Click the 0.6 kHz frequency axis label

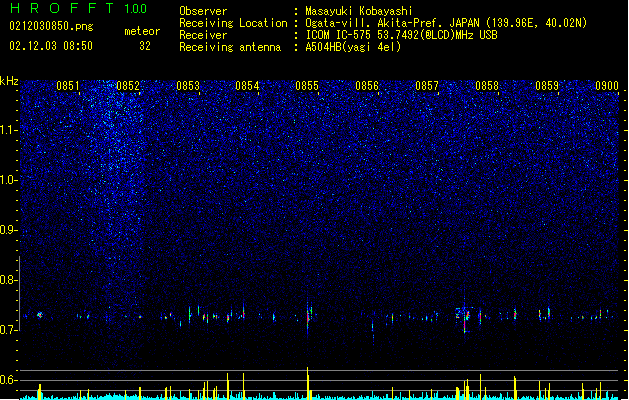coord(9,380)
